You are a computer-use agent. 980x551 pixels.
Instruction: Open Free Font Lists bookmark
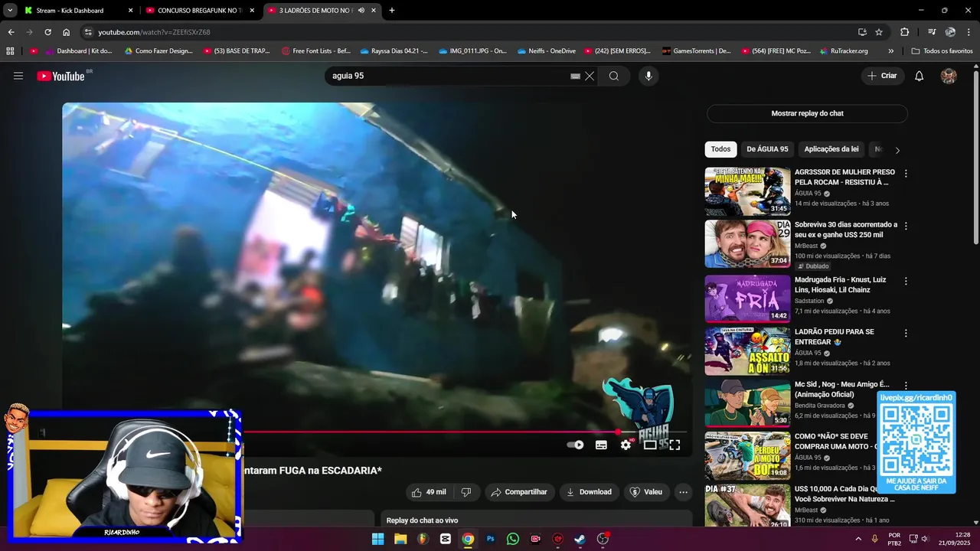(315, 51)
